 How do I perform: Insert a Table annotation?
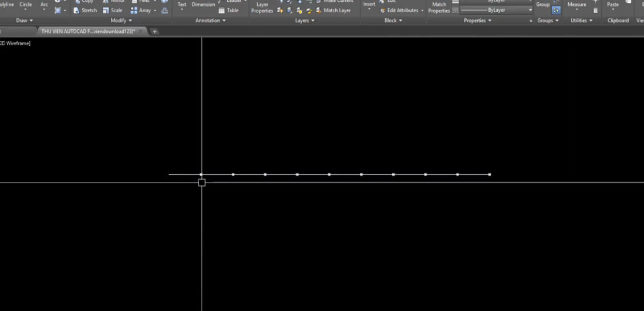click(x=228, y=10)
